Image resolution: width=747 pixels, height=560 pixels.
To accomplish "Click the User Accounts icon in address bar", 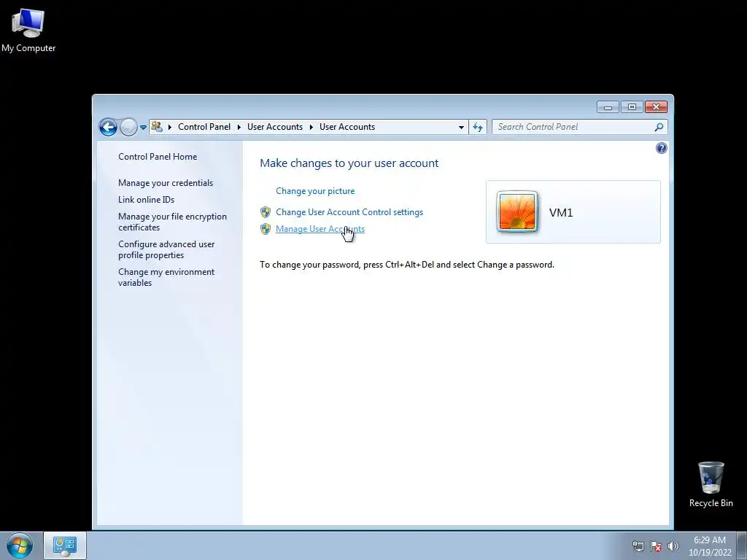I will (x=157, y=127).
